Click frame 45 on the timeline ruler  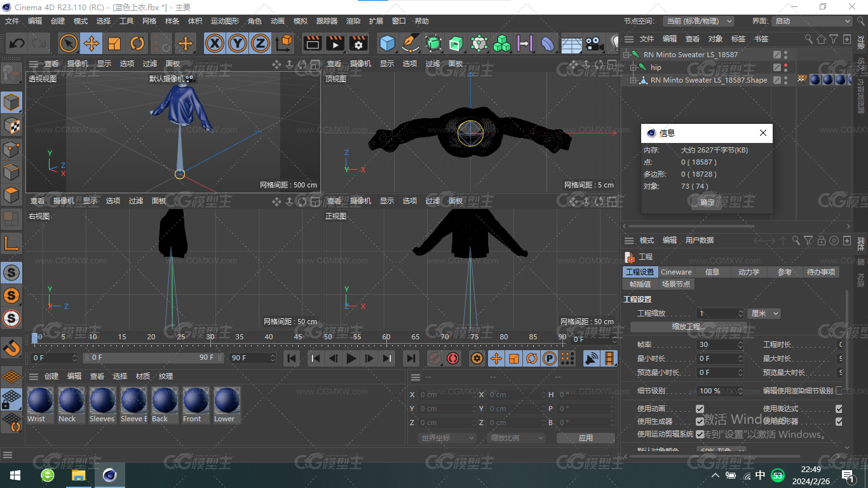pos(299,337)
